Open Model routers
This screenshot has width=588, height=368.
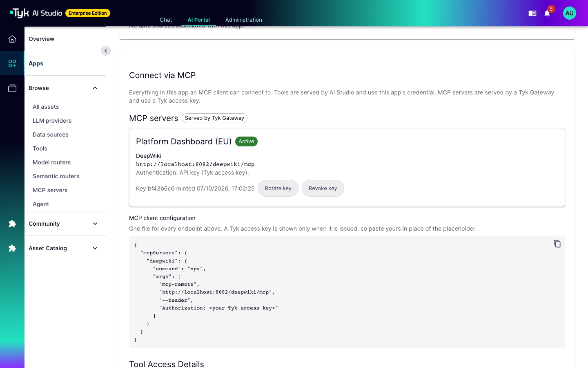point(51,162)
